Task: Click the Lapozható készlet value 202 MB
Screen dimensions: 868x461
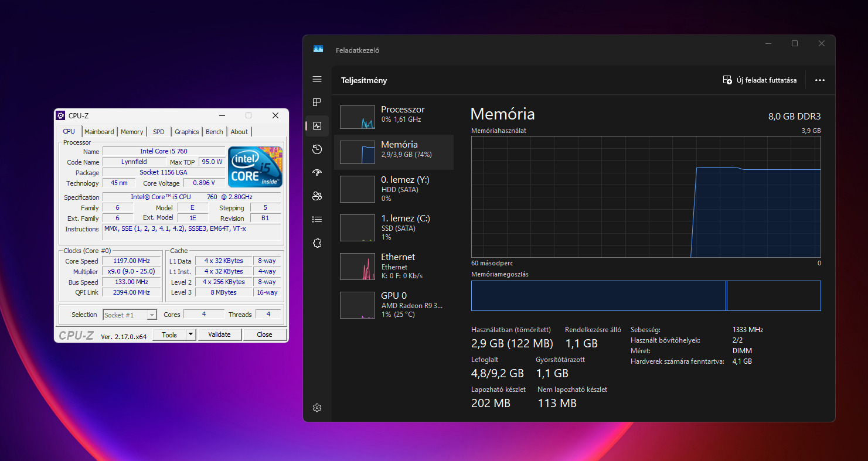Action: (491, 403)
